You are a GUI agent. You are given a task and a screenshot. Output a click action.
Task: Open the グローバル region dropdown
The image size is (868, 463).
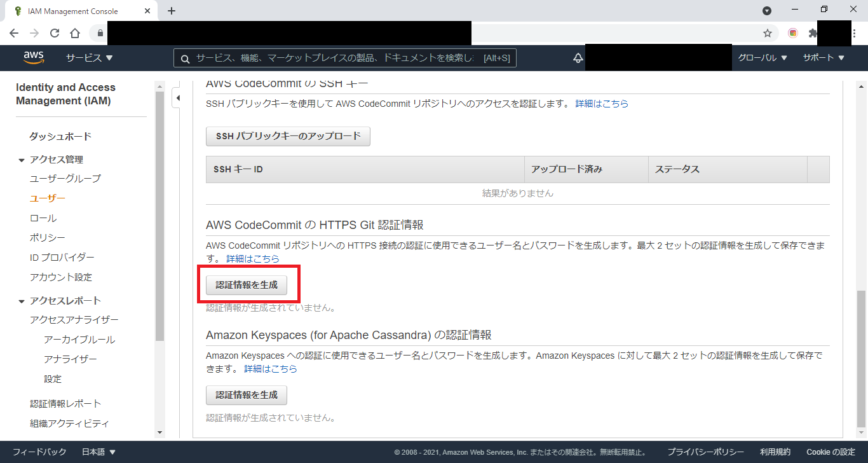761,57
